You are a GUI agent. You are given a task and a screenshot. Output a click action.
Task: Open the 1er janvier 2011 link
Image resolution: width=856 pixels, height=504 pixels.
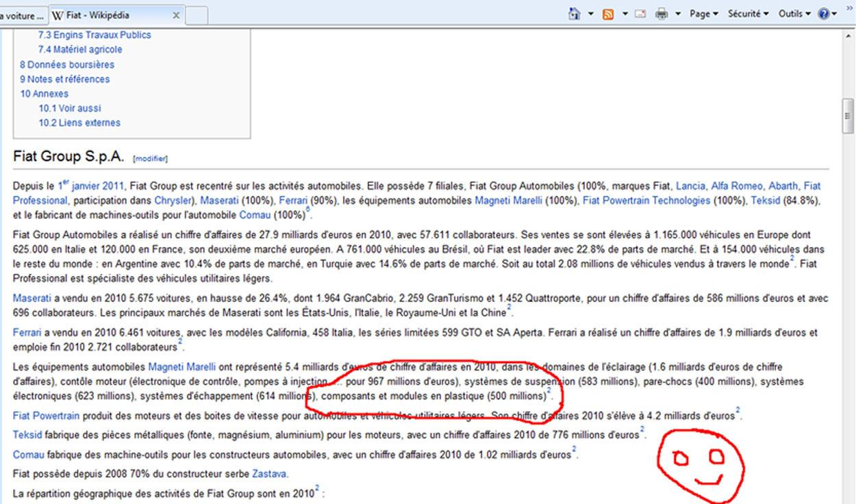click(90, 186)
